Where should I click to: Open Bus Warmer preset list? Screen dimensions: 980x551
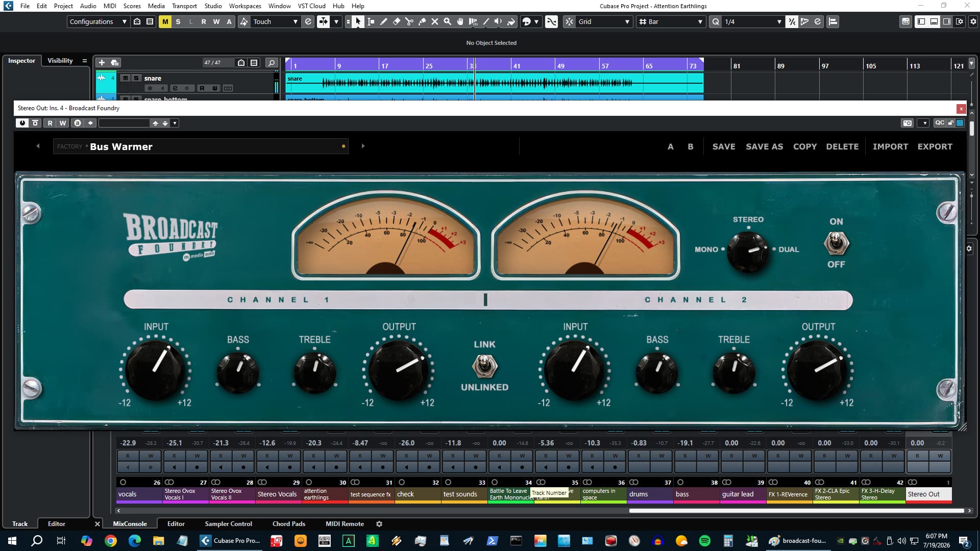(x=201, y=146)
